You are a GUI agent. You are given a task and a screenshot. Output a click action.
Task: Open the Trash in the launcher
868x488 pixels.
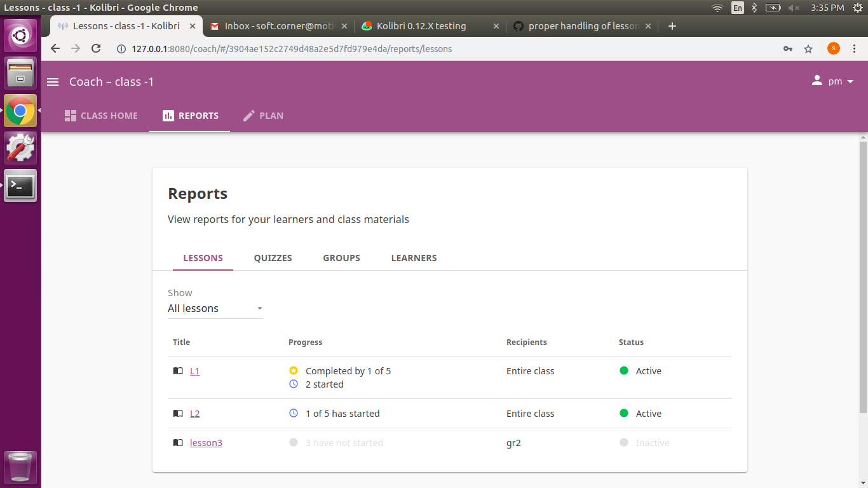pyautogui.click(x=20, y=468)
